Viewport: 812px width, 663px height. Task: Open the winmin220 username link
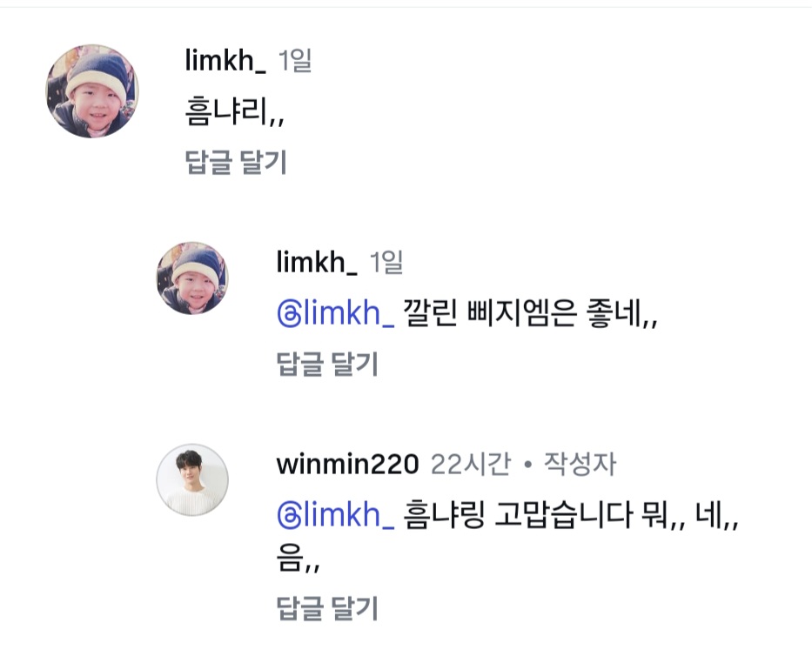pos(347,464)
